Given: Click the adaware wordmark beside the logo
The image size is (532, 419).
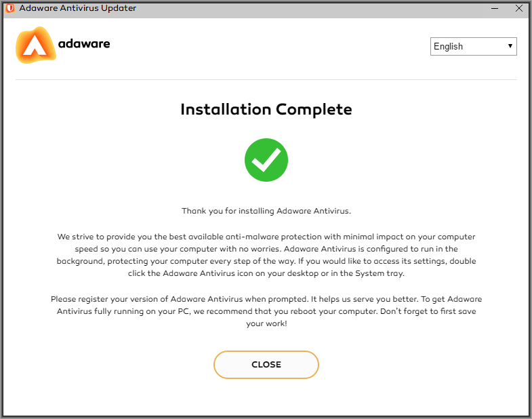Looking at the screenshot, I should click(x=84, y=44).
